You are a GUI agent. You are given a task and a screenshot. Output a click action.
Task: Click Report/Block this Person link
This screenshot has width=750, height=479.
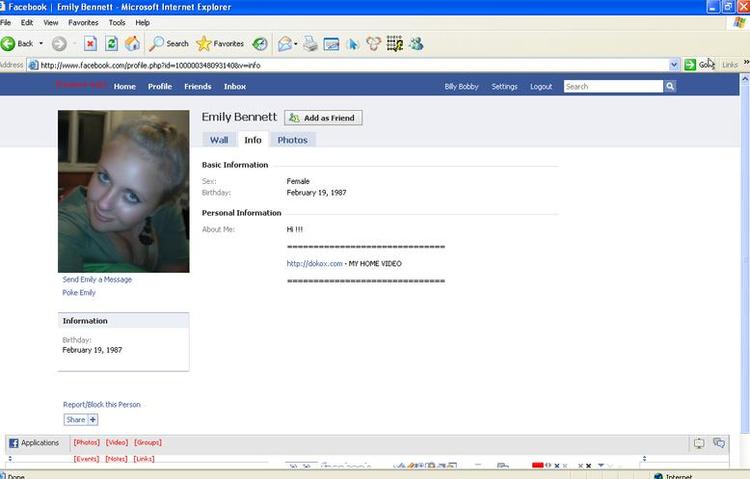point(102,404)
